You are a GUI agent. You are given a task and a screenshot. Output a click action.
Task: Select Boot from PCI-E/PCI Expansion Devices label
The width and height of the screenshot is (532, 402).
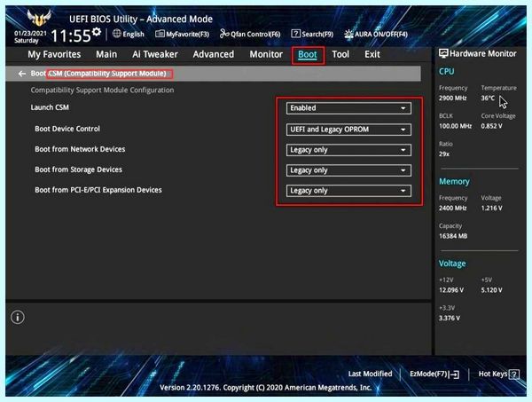tap(98, 190)
